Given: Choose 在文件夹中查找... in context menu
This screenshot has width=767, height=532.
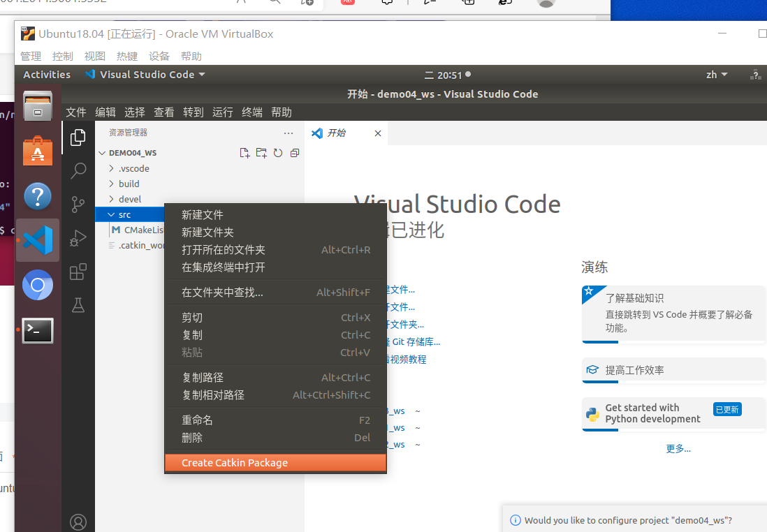Looking at the screenshot, I should 275,293.
